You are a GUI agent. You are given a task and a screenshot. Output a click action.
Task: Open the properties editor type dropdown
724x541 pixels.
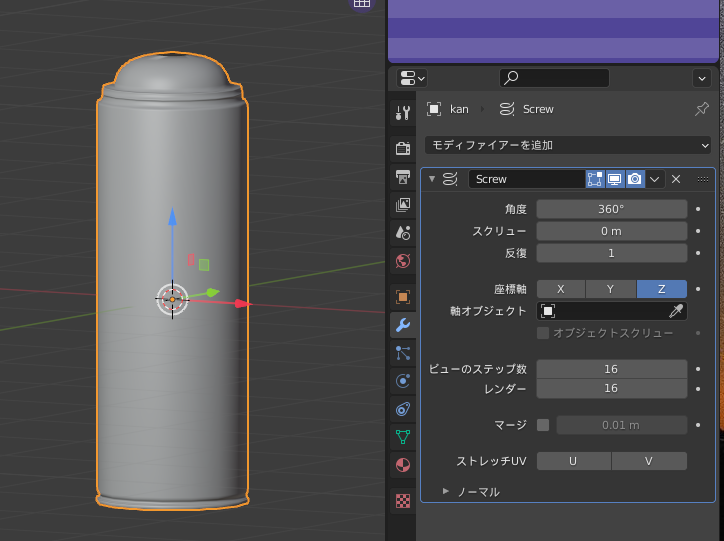412,78
